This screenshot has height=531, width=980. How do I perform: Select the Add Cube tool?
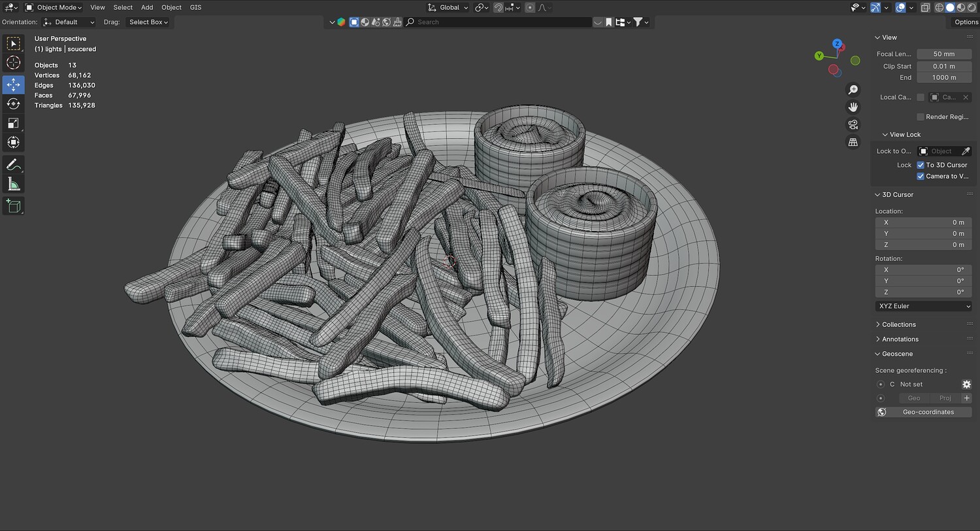pos(13,206)
